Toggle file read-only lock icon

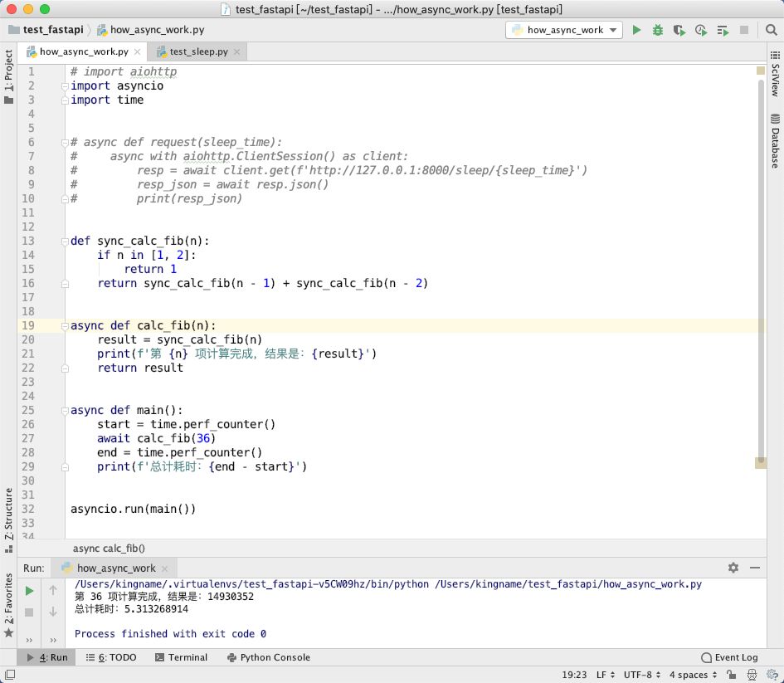[731, 675]
